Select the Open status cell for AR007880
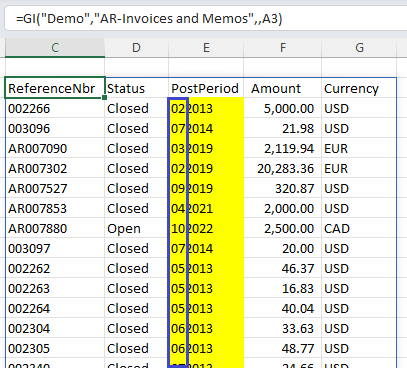This screenshot has width=407, height=368. coord(137,228)
